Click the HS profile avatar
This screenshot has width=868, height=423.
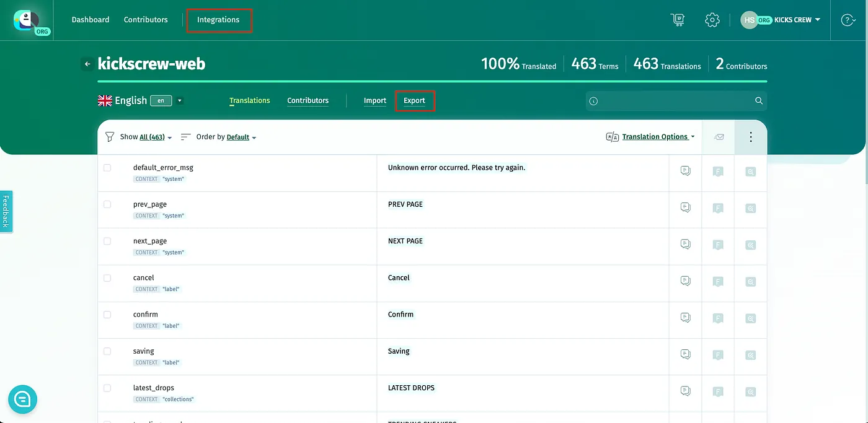750,20
